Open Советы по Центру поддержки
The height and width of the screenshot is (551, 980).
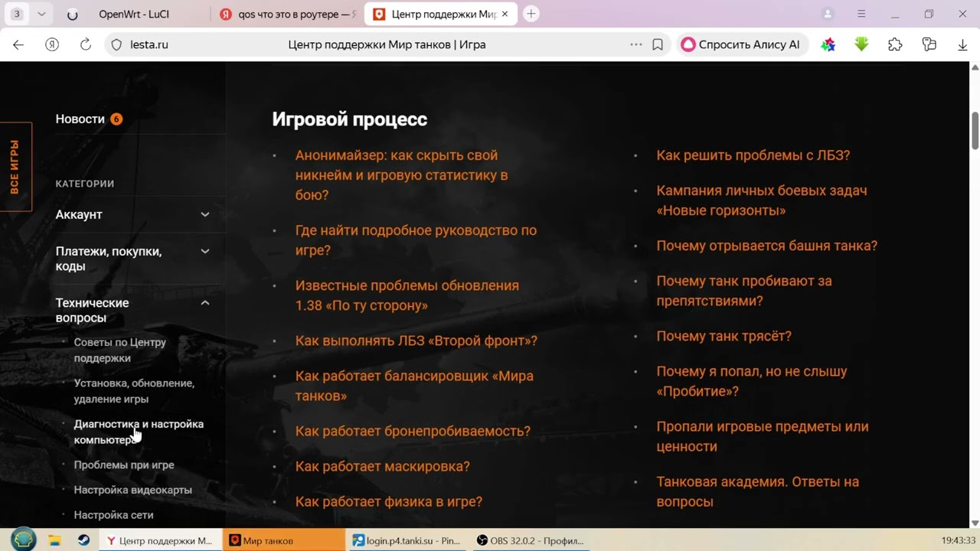119,350
